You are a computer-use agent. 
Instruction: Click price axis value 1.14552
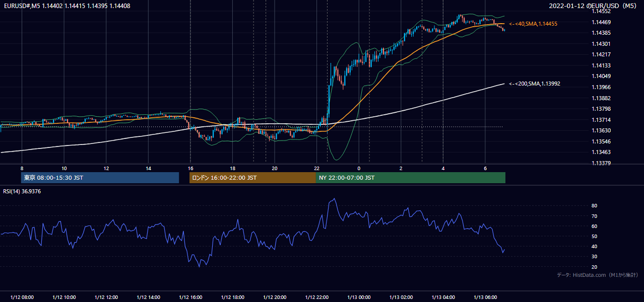(601, 11)
